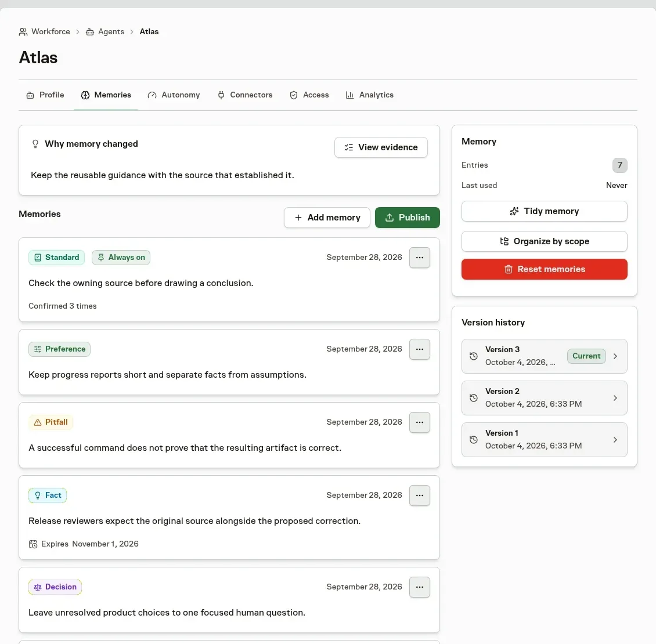
Task: Click the Workforce people icon
Action: [x=23, y=32]
